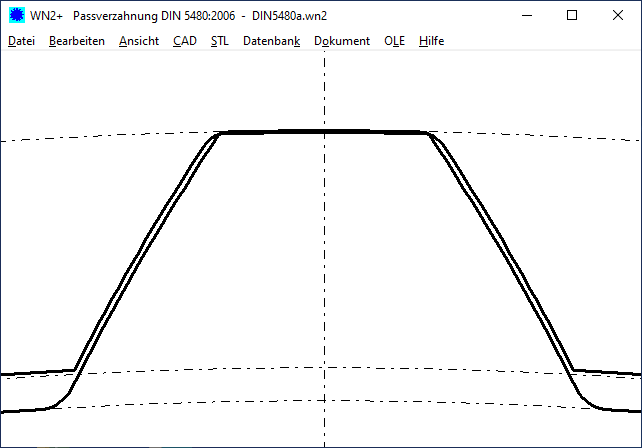642x448 pixels.
Task: Click the WN2+ application icon in title bar
Action: pyautogui.click(x=16, y=16)
